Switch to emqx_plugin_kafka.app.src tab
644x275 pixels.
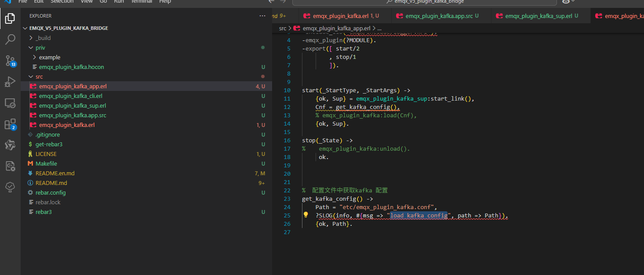(441, 16)
